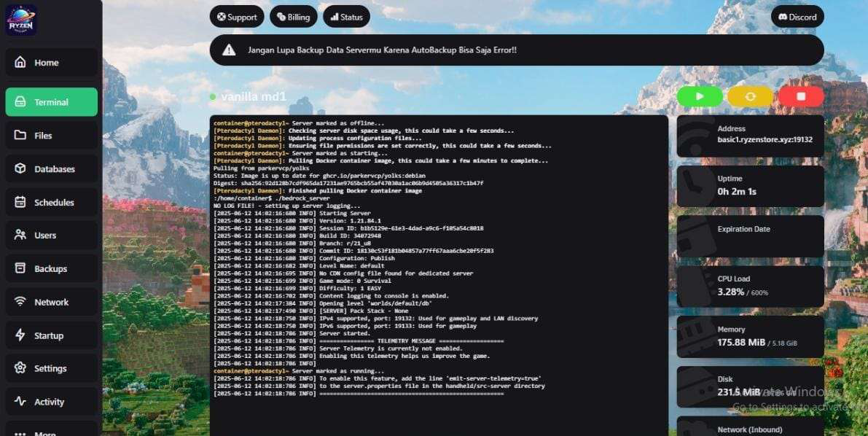Open the Discord link

tap(797, 17)
